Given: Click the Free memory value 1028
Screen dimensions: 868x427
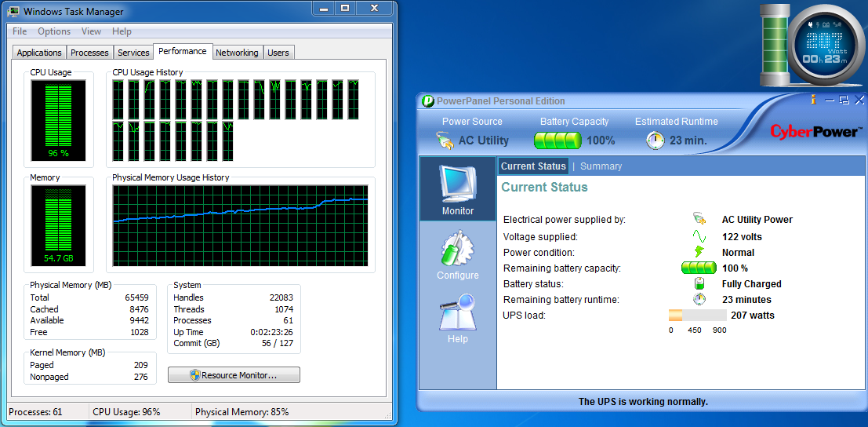Looking at the screenshot, I should tap(139, 332).
